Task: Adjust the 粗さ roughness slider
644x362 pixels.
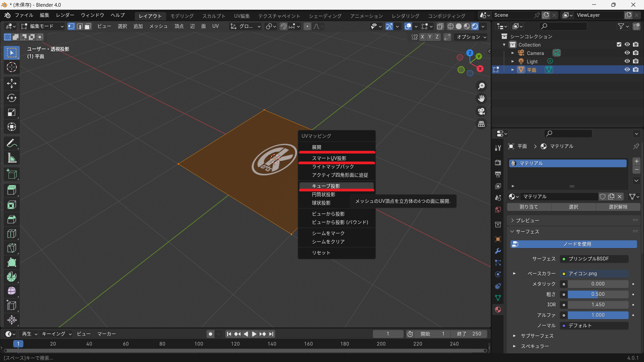Action: [x=598, y=294]
